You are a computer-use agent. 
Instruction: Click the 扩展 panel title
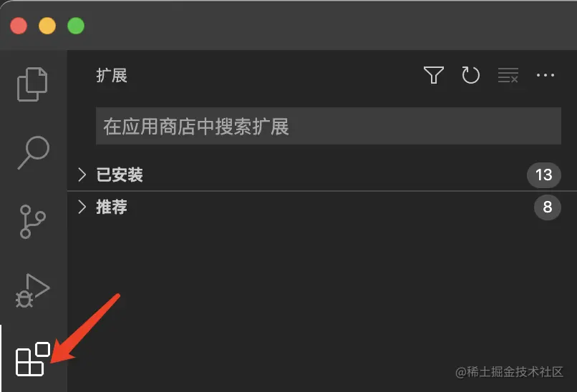(x=112, y=75)
